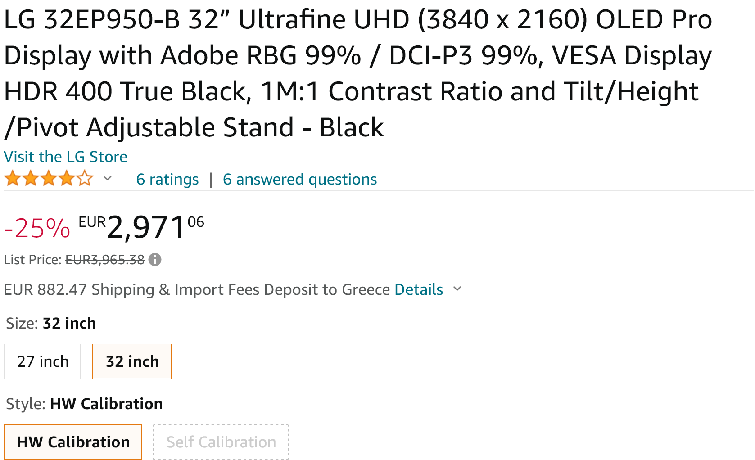The height and width of the screenshot is (460, 755).
Task: Click the red -25% discount label
Action: tap(37, 228)
